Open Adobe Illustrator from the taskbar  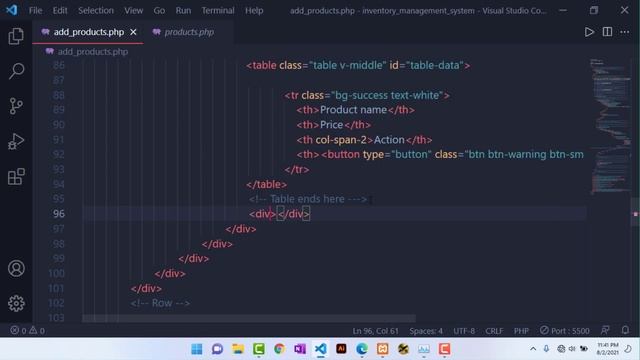341,349
